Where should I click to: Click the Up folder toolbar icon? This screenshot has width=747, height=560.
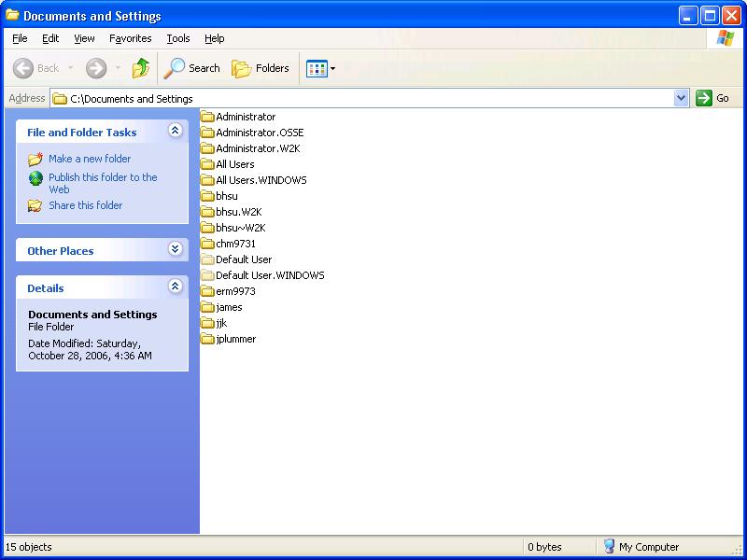point(141,68)
